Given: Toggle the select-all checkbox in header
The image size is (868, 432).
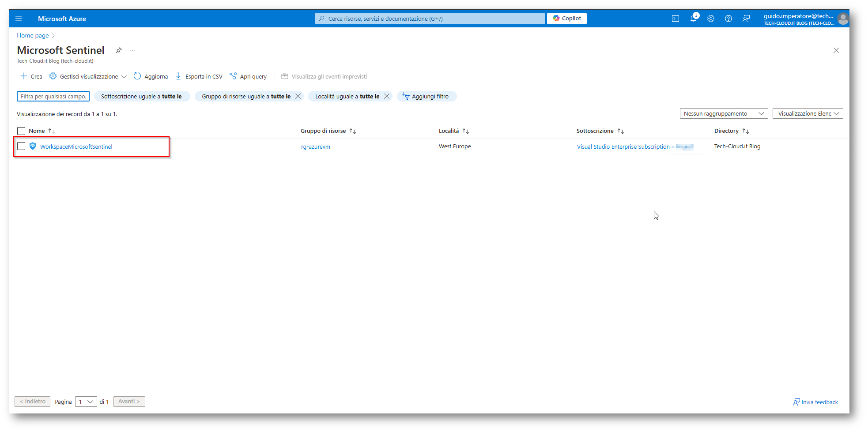Looking at the screenshot, I should pos(21,131).
